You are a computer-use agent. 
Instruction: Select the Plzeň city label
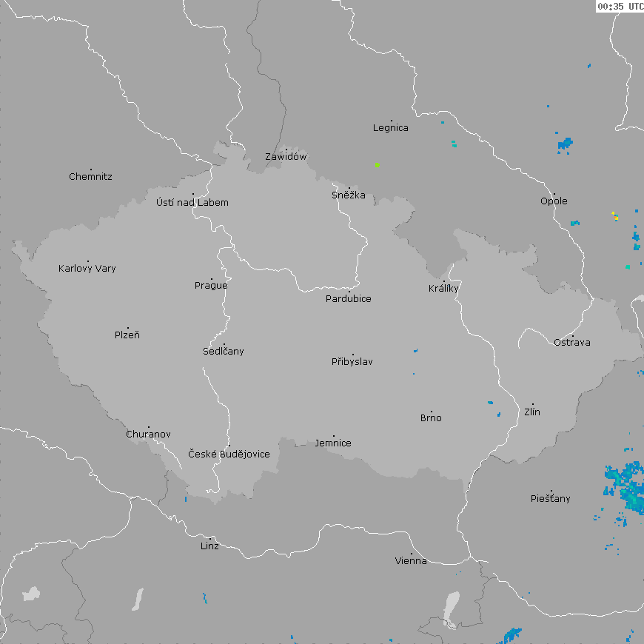[127, 335]
